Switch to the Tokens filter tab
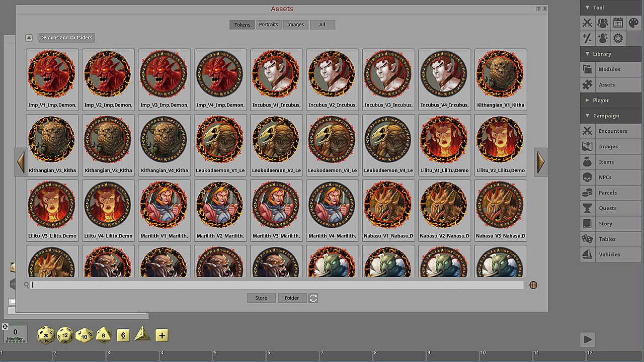 (x=242, y=25)
